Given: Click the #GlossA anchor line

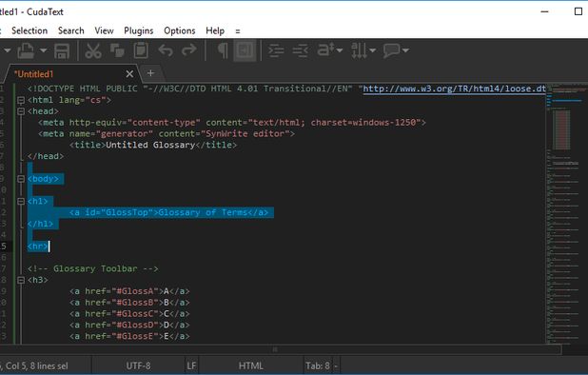Looking at the screenshot, I should pyautogui.click(x=129, y=291).
